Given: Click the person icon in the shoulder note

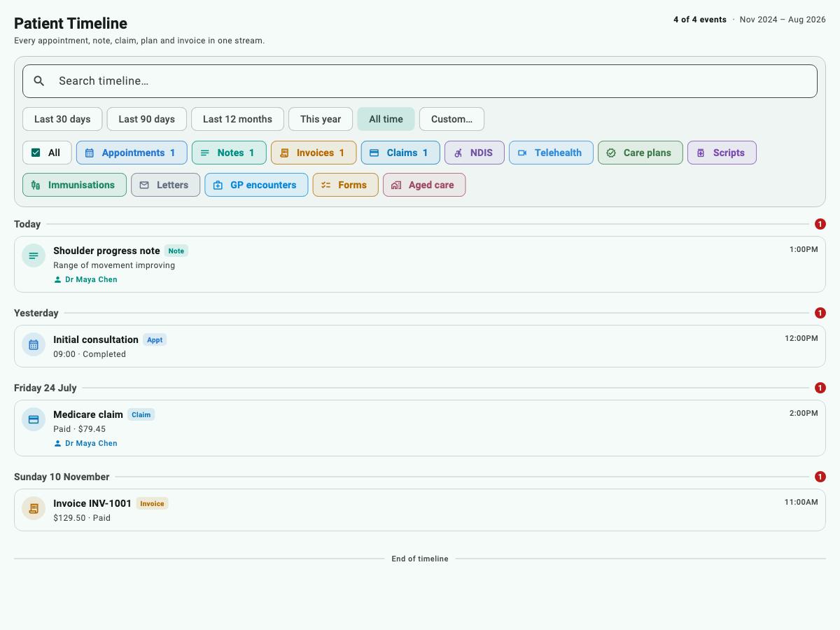Looking at the screenshot, I should (58, 279).
